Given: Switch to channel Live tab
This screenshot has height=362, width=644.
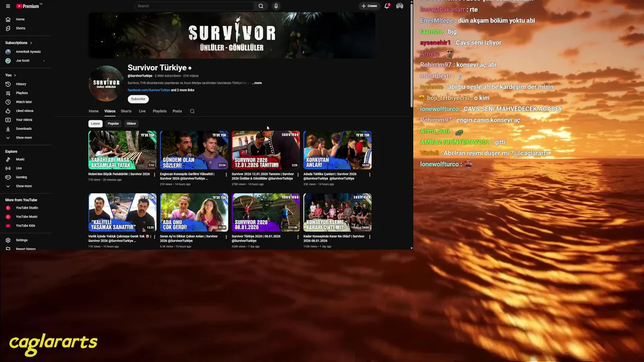Looking at the screenshot, I should tap(142, 111).
